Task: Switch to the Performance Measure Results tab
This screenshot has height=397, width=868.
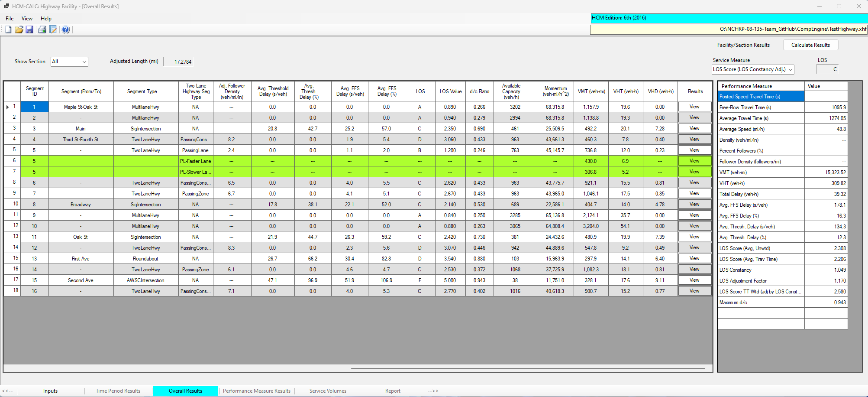Action: [256, 390]
